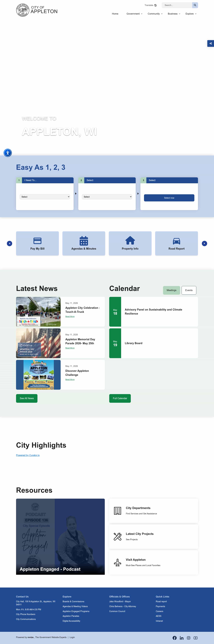
Task: Open the step 2 Select dropdown
Action: pos(107,197)
